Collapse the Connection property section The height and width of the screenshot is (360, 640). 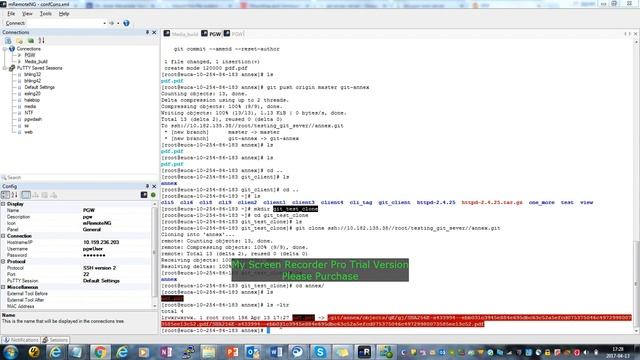[3, 236]
